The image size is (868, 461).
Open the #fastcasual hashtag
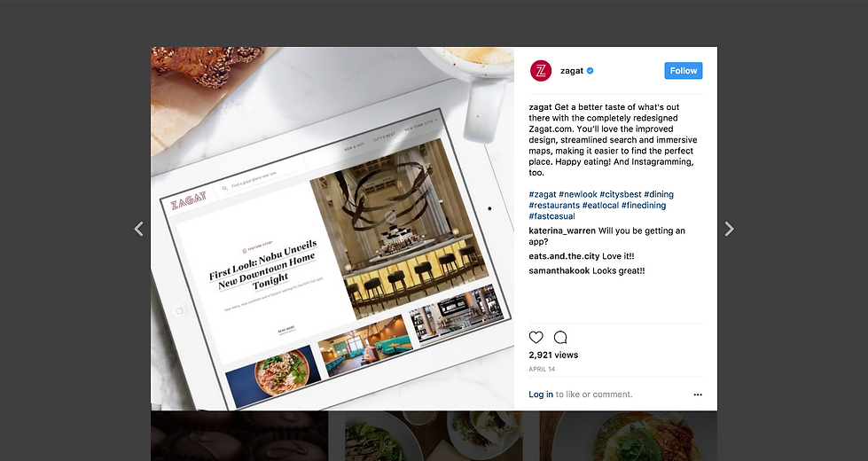click(x=551, y=216)
